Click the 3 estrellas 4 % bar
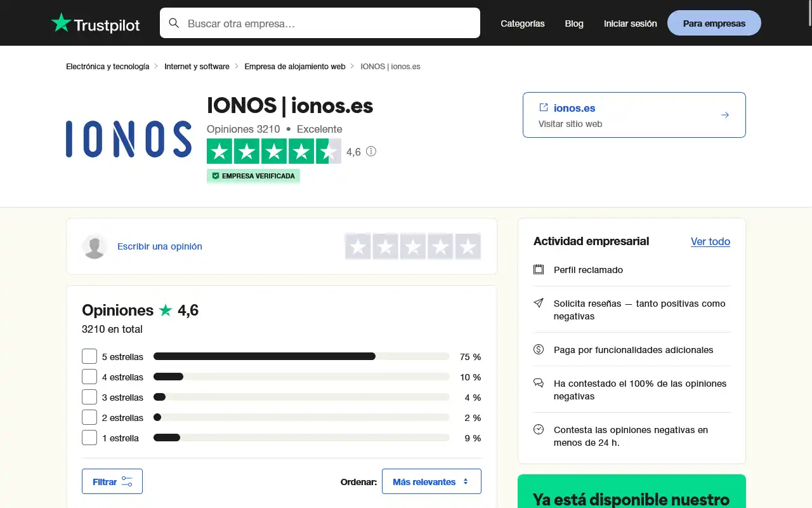The width and height of the screenshot is (812, 508). [301, 397]
